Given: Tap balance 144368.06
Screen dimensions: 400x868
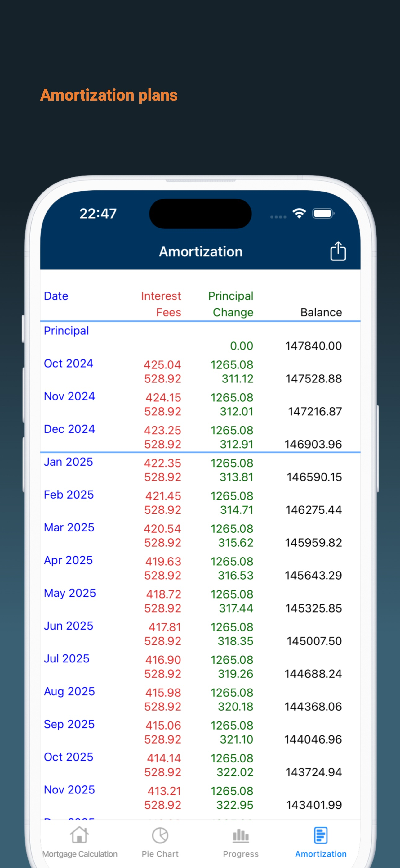Looking at the screenshot, I should tap(313, 707).
